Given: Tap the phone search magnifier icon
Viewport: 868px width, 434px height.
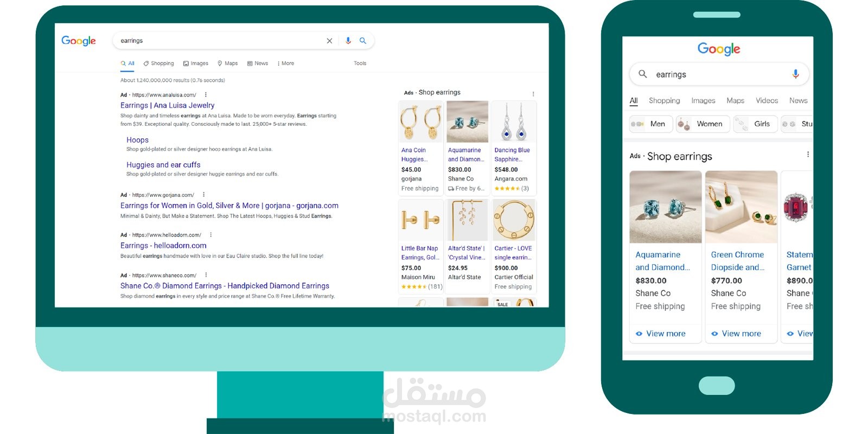Looking at the screenshot, I should (643, 74).
